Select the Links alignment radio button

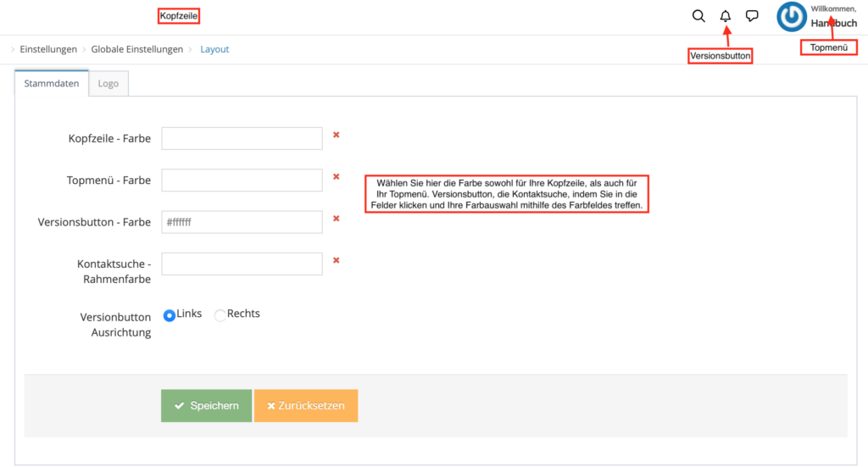pyautogui.click(x=170, y=315)
